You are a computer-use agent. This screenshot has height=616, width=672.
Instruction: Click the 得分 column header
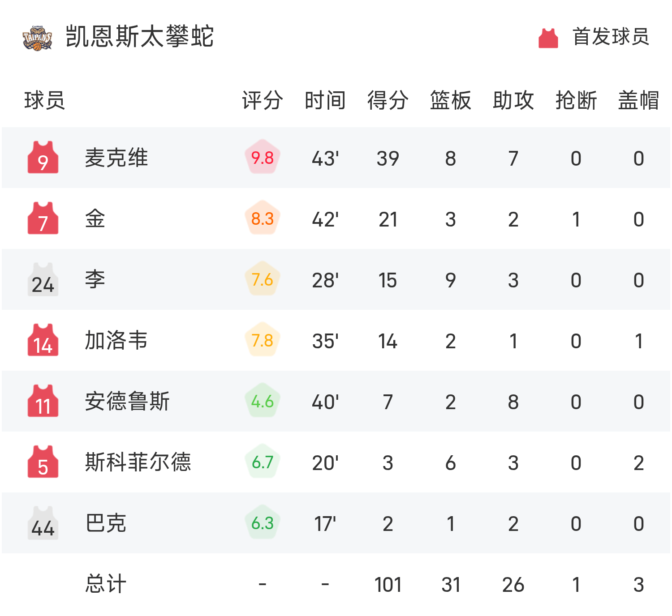click(x=388, y=100)
